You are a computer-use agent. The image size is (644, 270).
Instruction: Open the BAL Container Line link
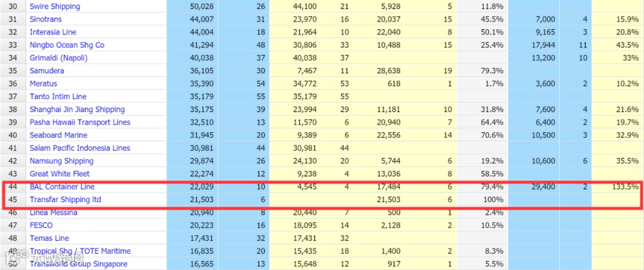click(62, 187)
